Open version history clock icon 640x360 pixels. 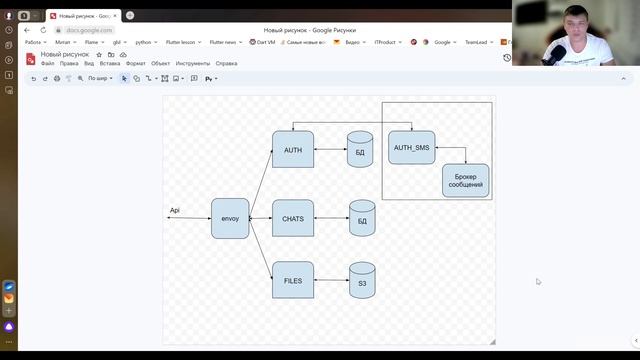coord(507,58)
